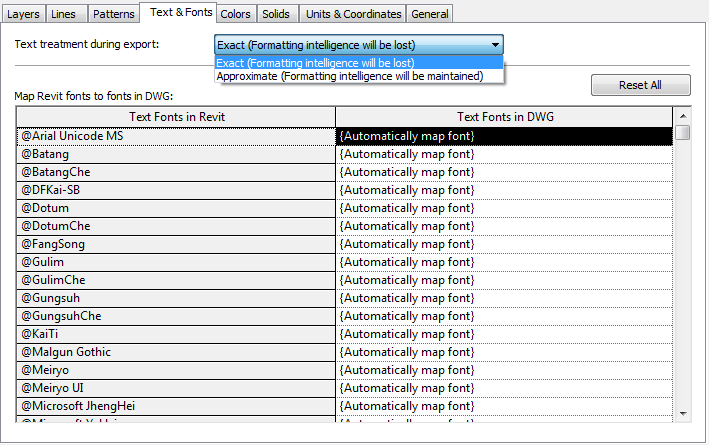The image size is (709, 445).
Task: Open DWG font mapping for @KaiTi
Action: tap(504, 334)
